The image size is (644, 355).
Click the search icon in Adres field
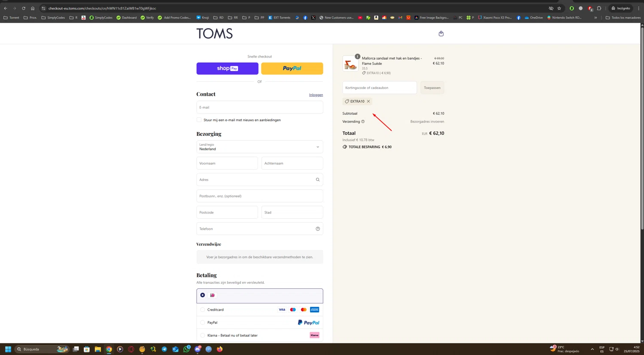pyautogui.click(x=318, y=180)
